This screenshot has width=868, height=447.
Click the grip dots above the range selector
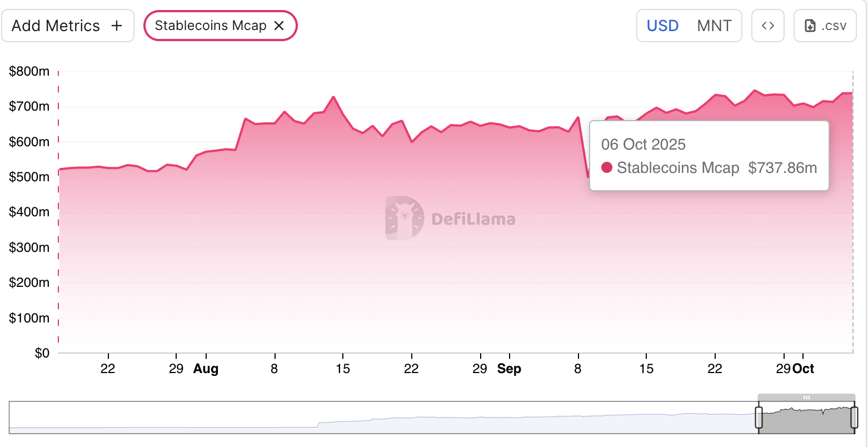tap(806, 397)
